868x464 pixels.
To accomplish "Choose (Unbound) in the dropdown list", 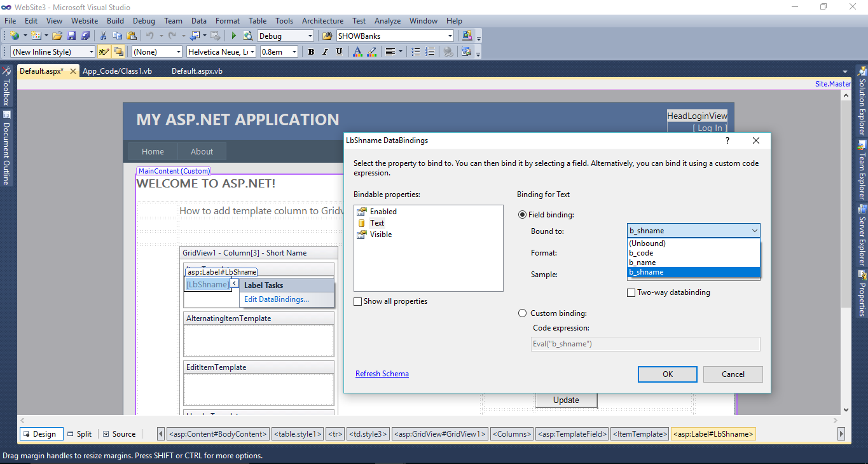I will point(693,243).
